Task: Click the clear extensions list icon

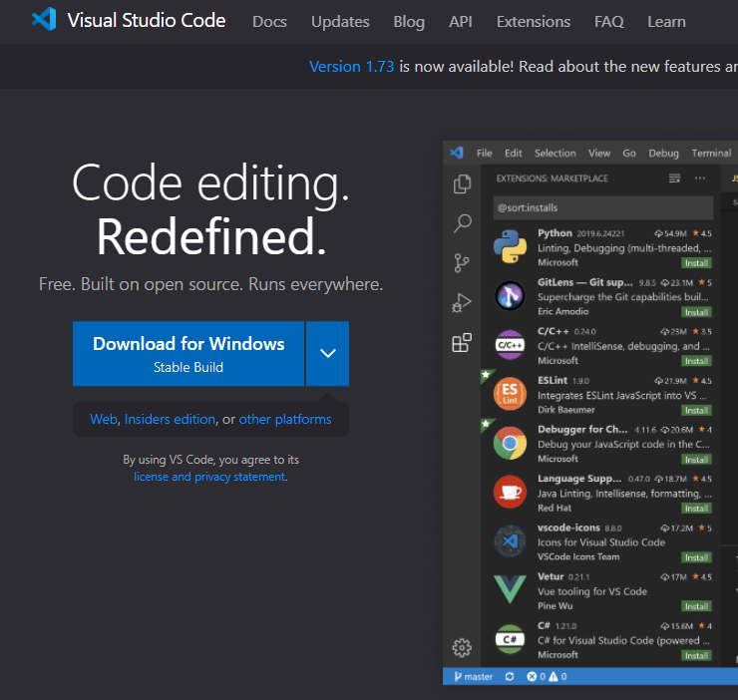Action: coord(674,177)
